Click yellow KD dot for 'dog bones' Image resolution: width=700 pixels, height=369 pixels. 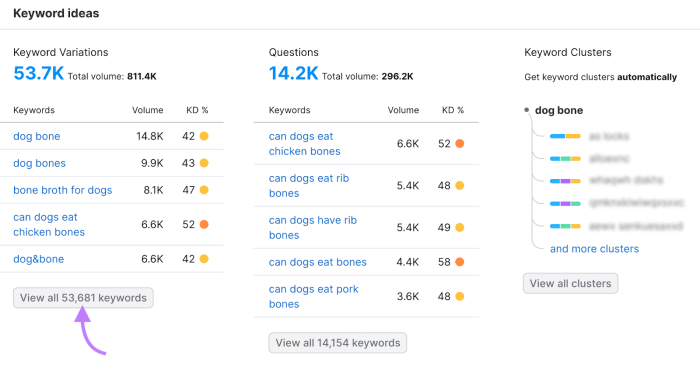[204, 163]
